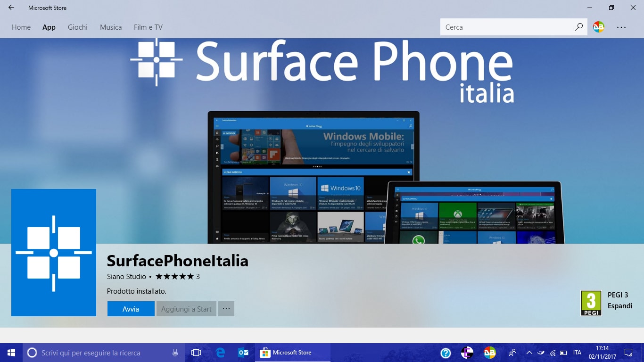The height and width of the screenshot is (362, 644).
Task: Open the Siano Studio developer link
Action: [126, 277]
